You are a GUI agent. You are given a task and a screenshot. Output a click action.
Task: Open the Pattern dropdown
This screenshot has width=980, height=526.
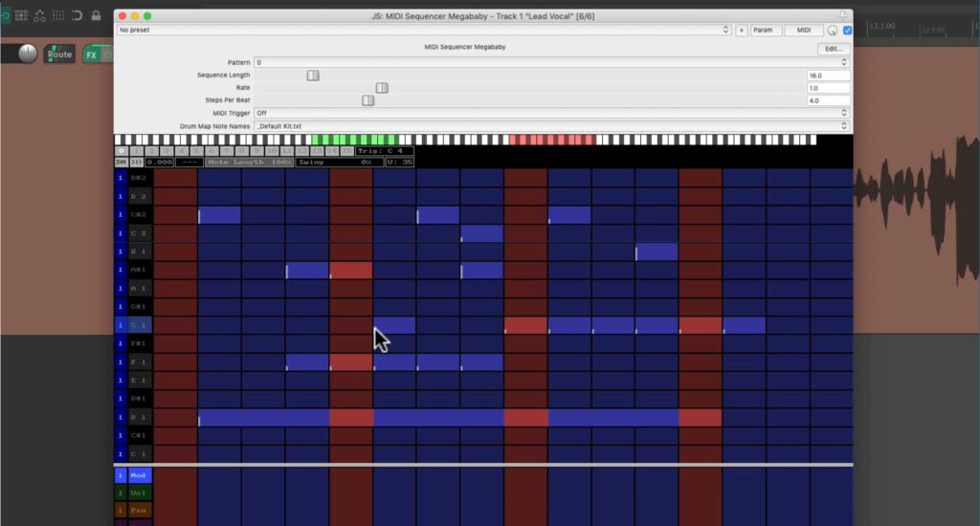click(551, 62)
